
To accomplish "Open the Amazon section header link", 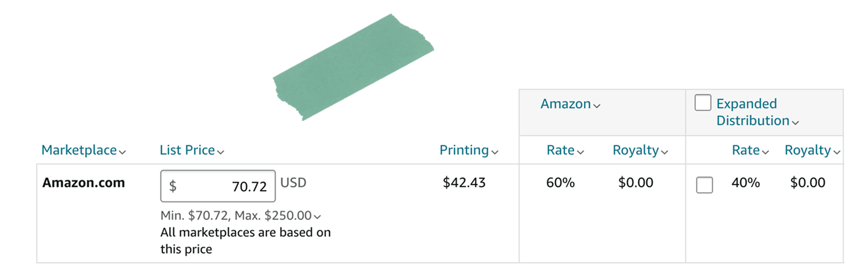I will coord(566,104).
